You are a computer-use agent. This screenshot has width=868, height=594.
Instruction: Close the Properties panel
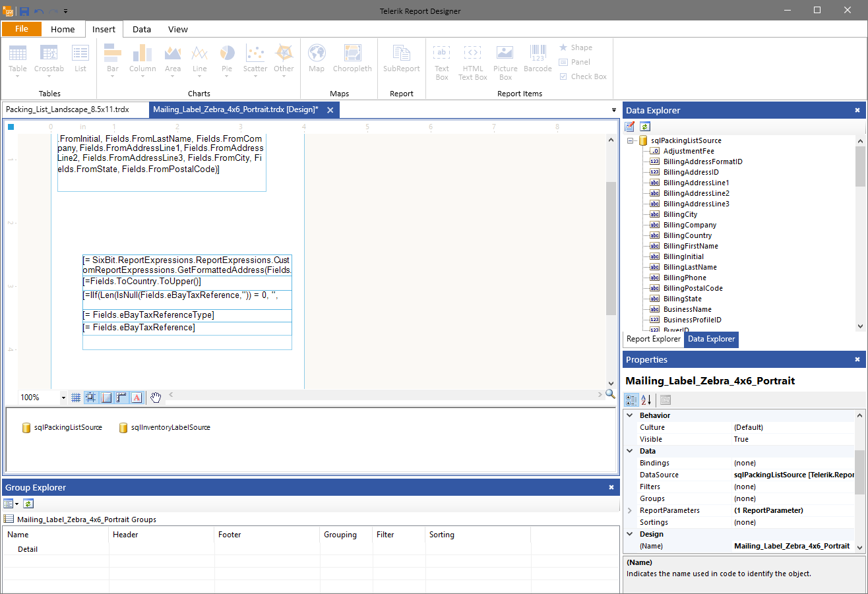click(x=857, y=359)
